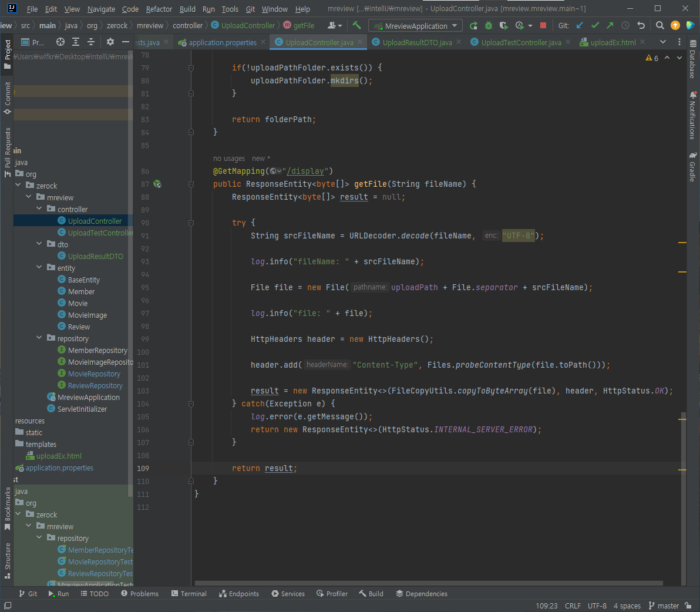The image size is (700, 612).
Task: Click the /display mapping URL
Action: tap(305, 171)
